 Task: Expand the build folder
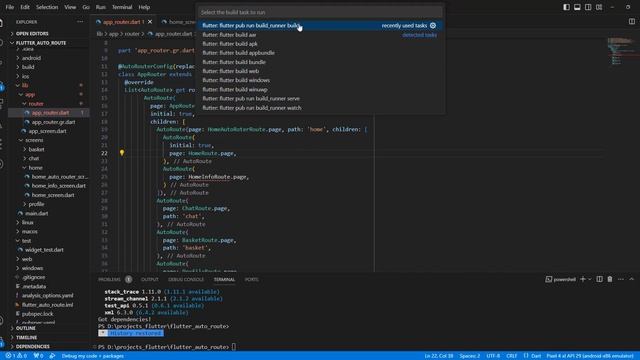click(x=28, y=67)
